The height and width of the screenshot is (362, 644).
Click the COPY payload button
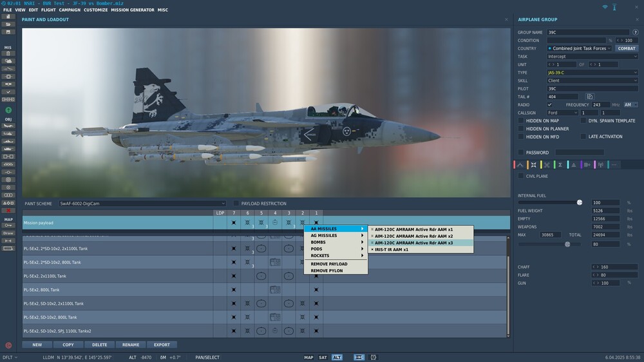pyautogui.click(x=68, y=345)
